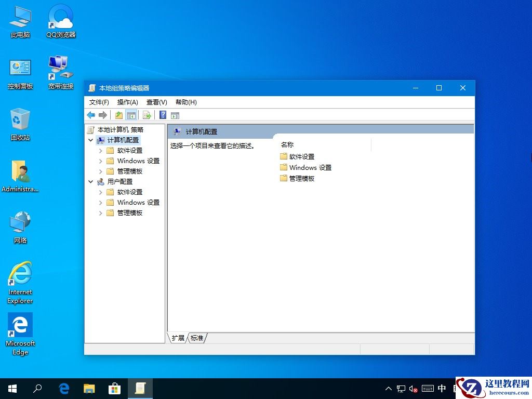
Task: Expand the Windows 设置 branch under 计算机配置
Action: pos(100,161)
